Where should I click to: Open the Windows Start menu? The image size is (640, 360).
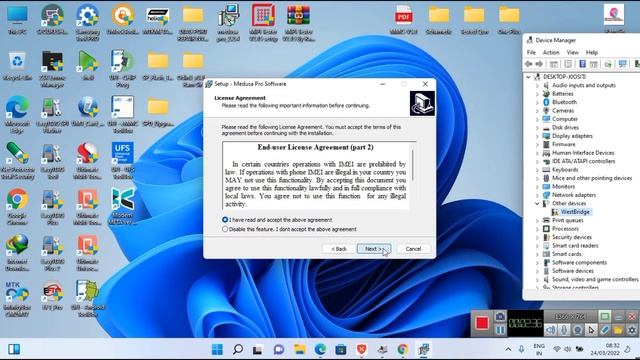pyautogui.click(x=217, y=349)
